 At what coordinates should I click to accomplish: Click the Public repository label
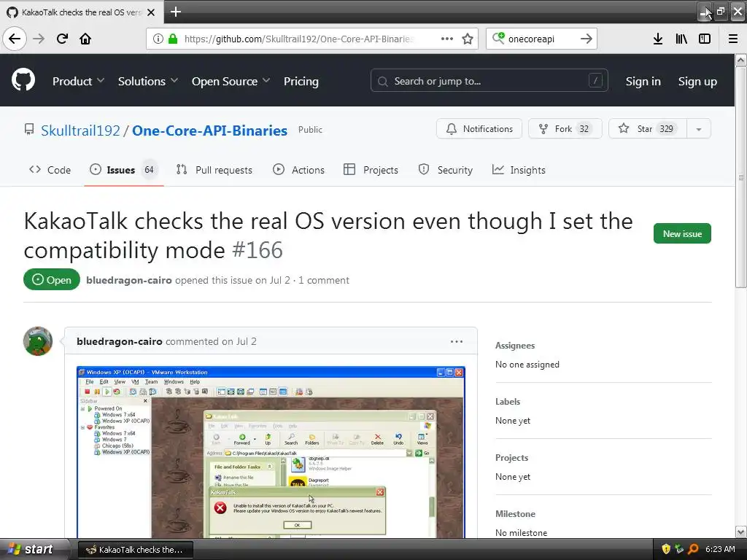tap(310, 130)
